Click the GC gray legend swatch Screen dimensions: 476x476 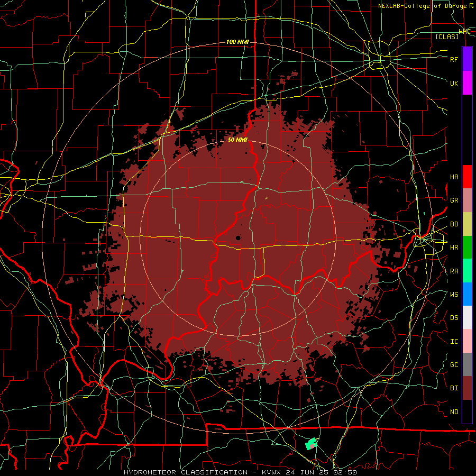(x=467, y=364)
